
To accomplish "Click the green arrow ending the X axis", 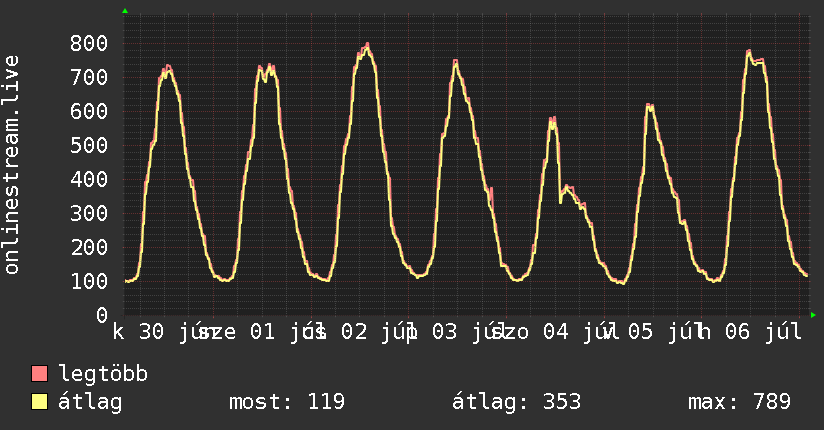I will [x=813, y=315].
